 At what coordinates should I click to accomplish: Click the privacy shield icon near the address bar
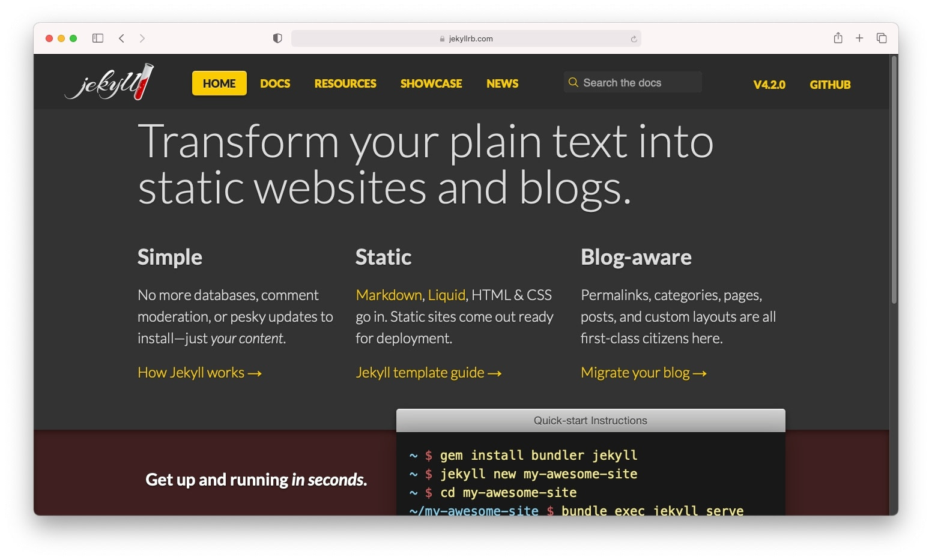[277, 38]
